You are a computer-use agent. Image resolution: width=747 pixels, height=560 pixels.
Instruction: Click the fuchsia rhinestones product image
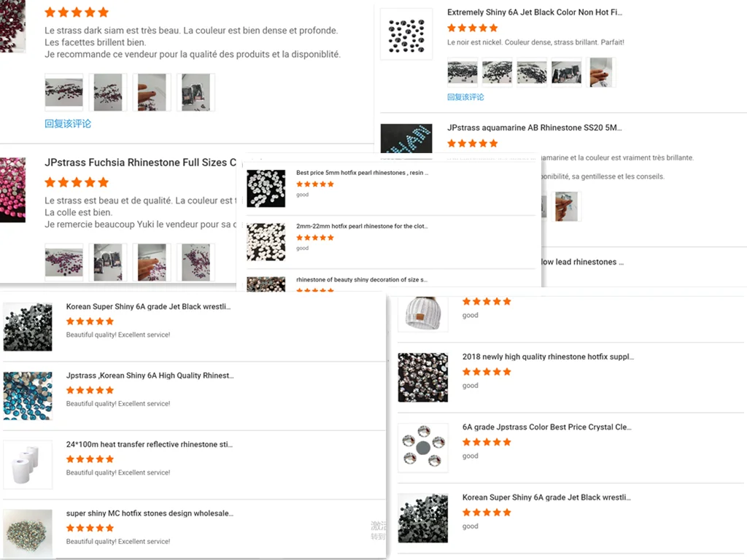(12, 190)
